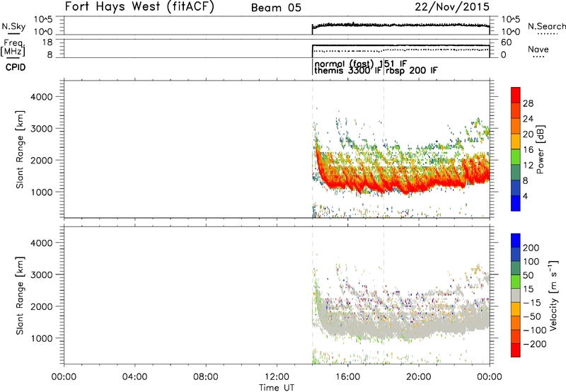Select the "themis 3300 IF" mode annotation
Screen dimensions: 566x392
coord(347,71)
